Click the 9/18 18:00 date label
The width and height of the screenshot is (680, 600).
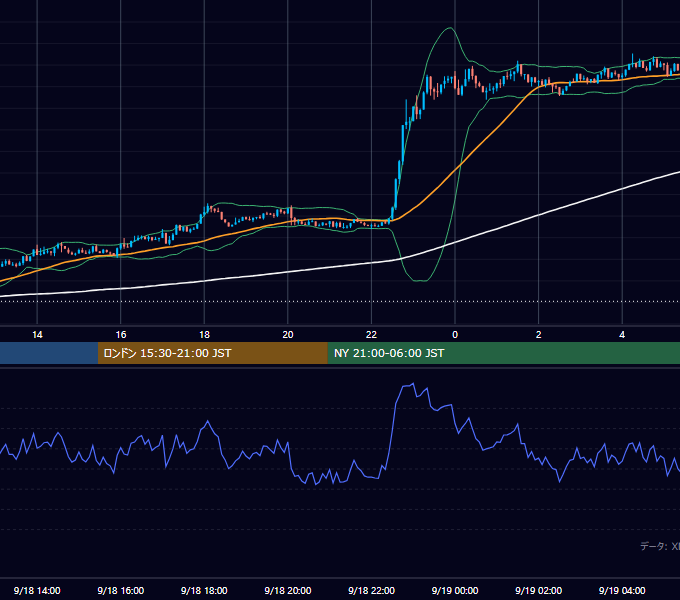click(x=204, y=590)
